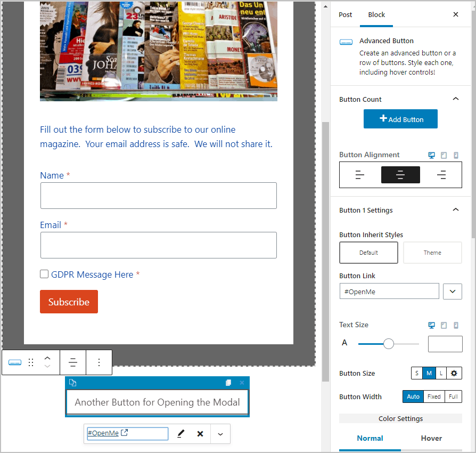Open alignment options in the block toolbar
This screenshot has height=453, width=476.
[x=73, y=362]
